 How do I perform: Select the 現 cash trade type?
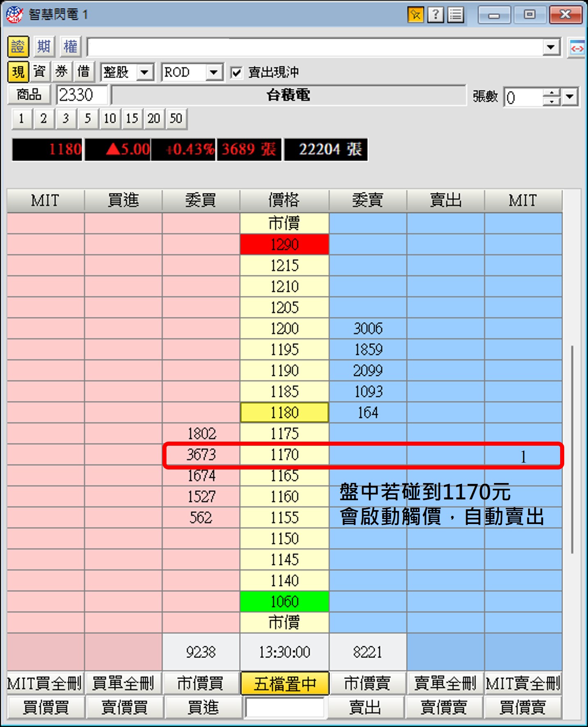(x=18, y=72)
